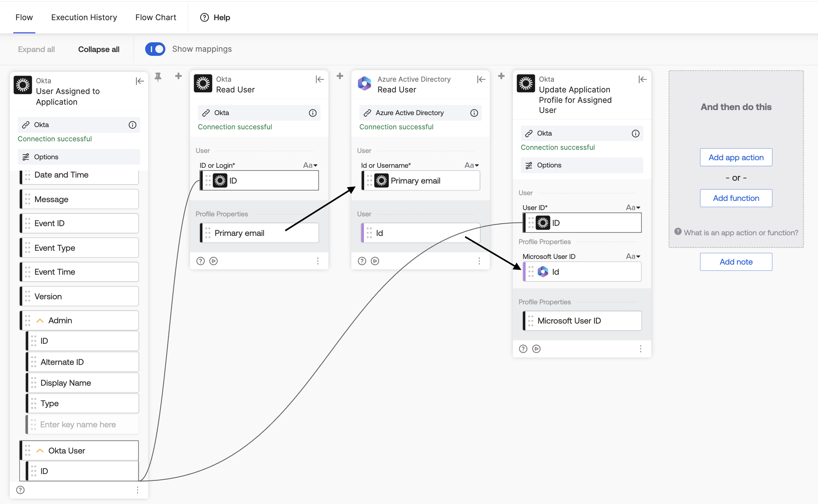Open help for Update Application Profile card
Screen dimensions: 818x504
pyautogui.click(x=523, y=349)
